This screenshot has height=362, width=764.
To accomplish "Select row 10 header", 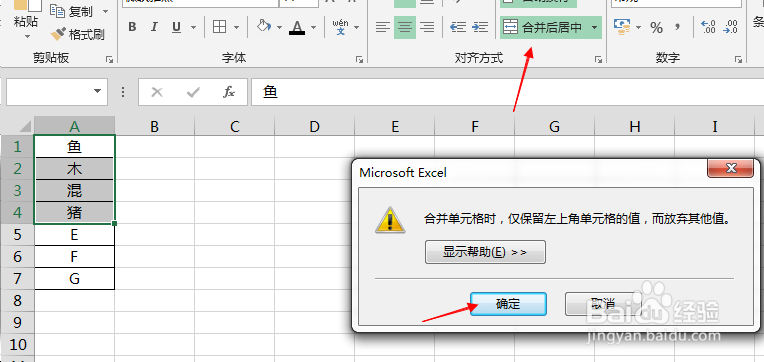I will click(18, 344).
